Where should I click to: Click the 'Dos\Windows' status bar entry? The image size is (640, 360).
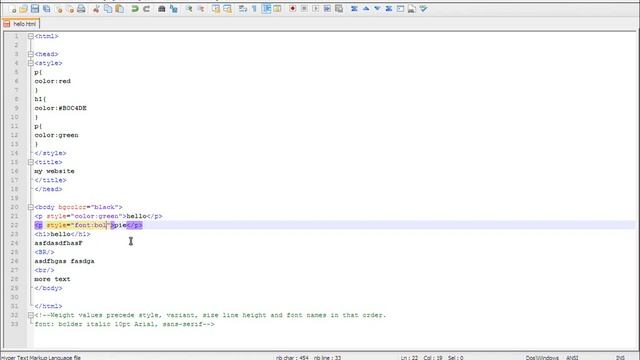[x=542, y=358]
